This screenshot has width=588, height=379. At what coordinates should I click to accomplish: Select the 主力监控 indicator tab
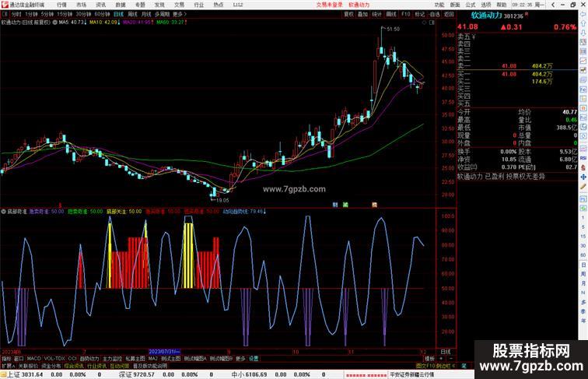pyautogui.click(x=112, y=359)
